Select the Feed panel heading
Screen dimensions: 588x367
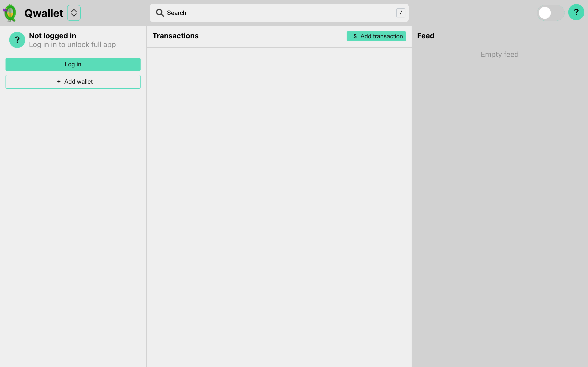click(x=425, y=36)
